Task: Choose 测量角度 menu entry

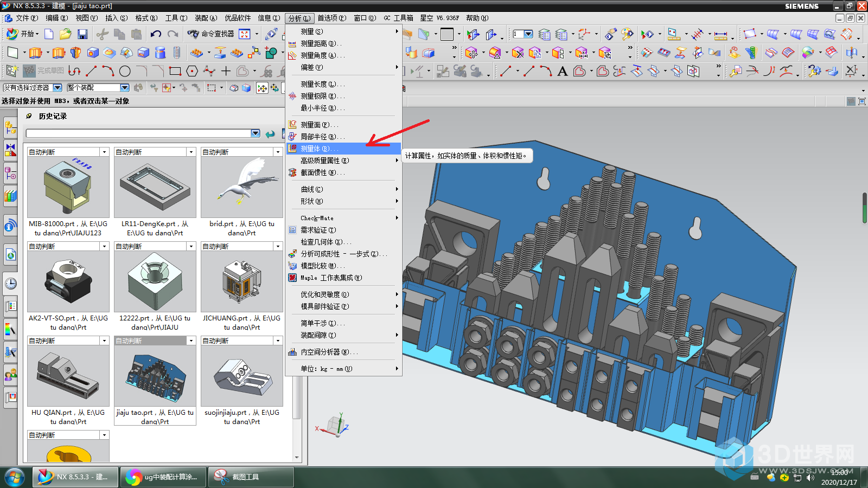Action: click(x=343, y=55)
